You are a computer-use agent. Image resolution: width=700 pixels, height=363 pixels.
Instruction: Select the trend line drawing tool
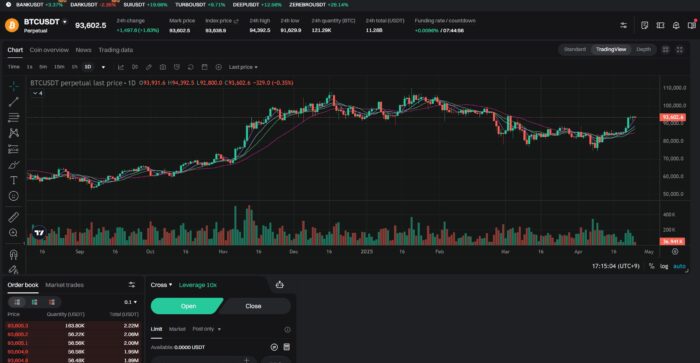click(x=14, y=102)
